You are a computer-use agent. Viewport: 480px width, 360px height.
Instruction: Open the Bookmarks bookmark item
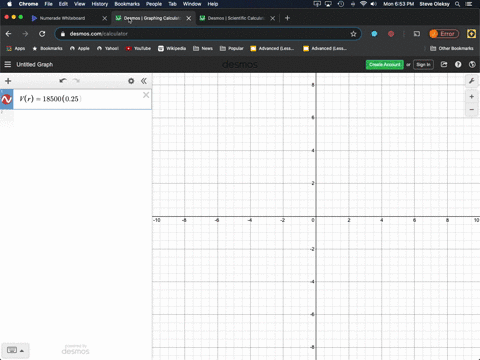point(47,48)
